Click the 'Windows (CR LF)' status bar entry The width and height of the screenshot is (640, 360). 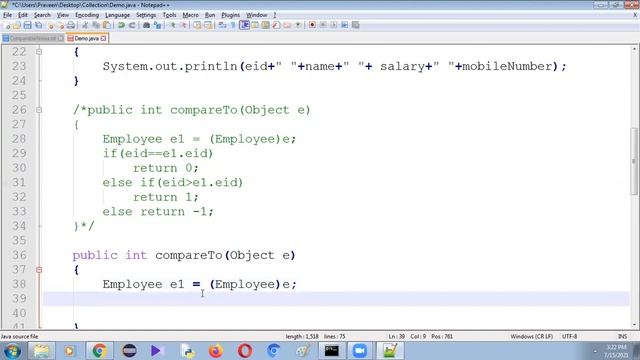point(531,337)
